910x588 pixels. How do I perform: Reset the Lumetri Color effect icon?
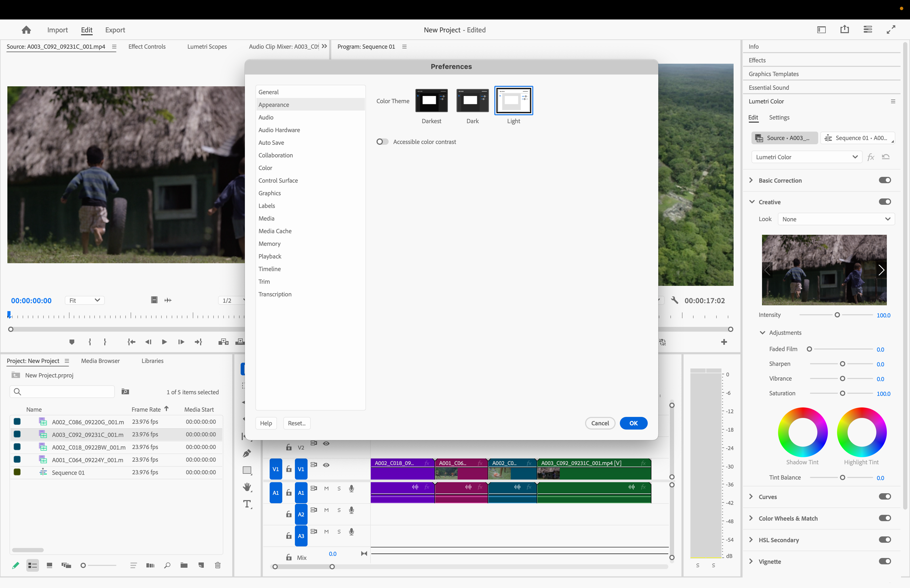pos(886,157)
